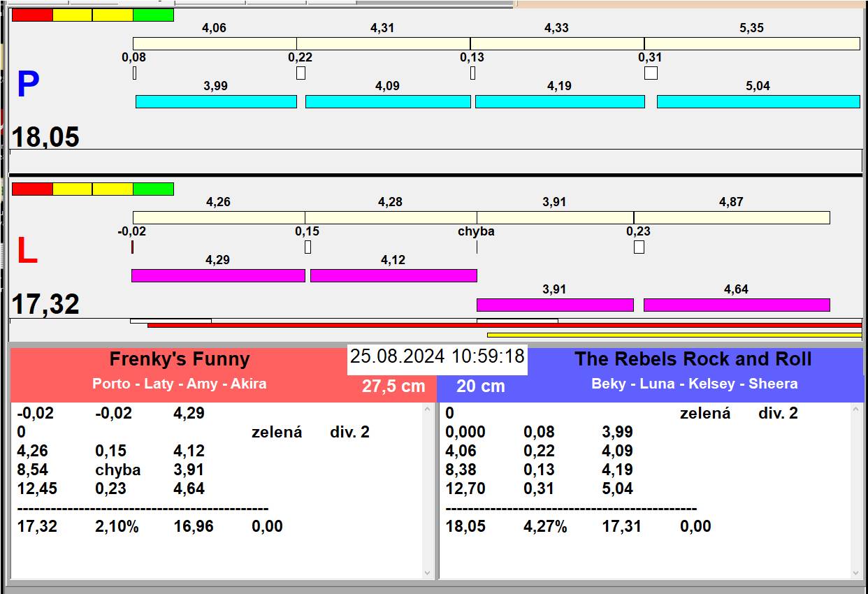Click the red L lane letter

point(27,252)
